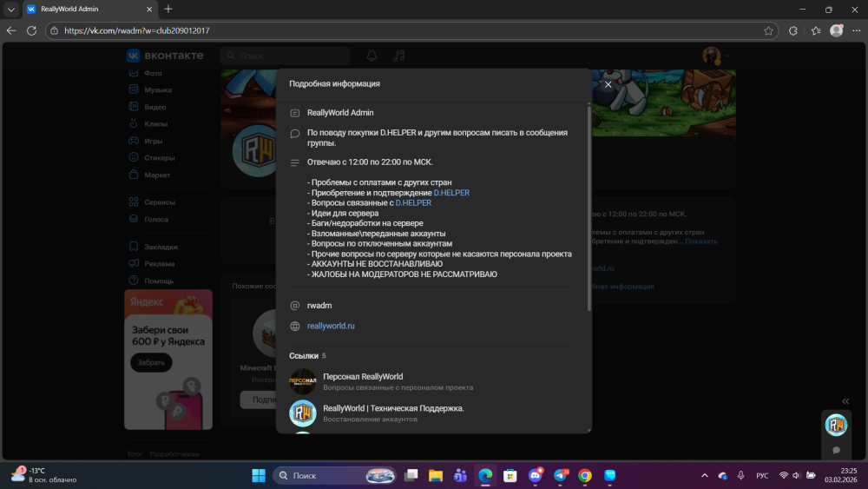Screen dimensions: 868x489
Task: Open the browser profile icon
Action: [837, 30]
